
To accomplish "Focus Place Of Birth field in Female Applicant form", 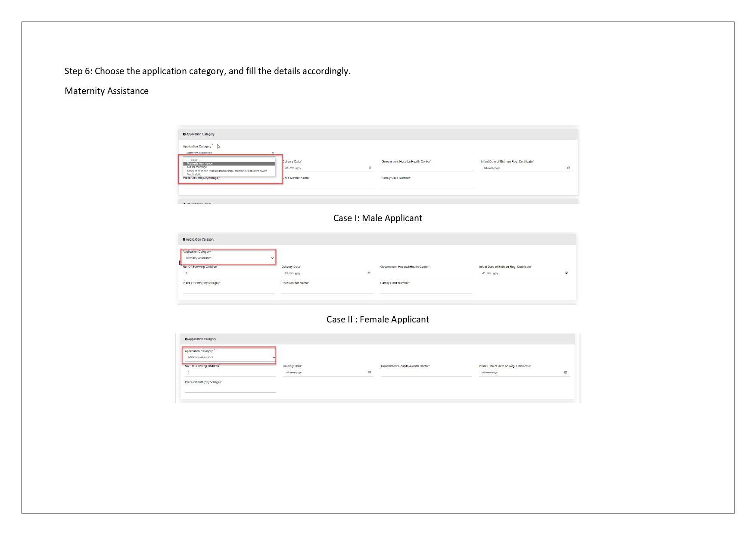I will 230,389.
